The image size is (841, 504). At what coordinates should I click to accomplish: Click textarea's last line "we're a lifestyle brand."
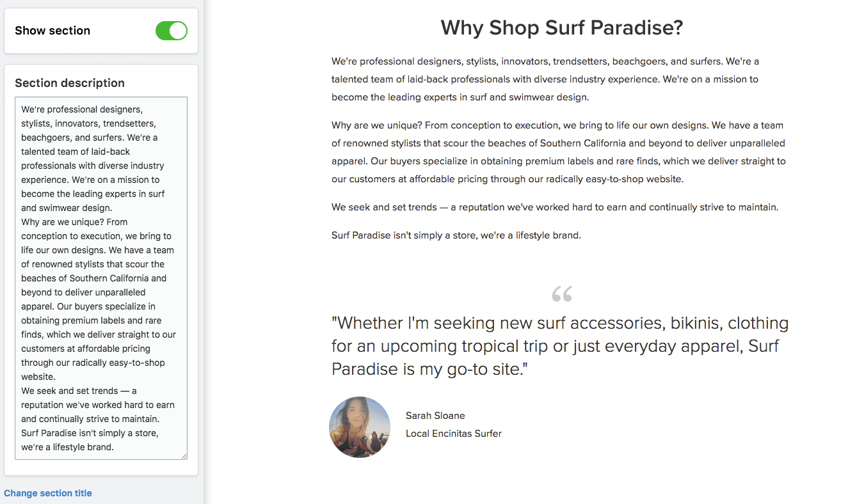click(67, 447)
